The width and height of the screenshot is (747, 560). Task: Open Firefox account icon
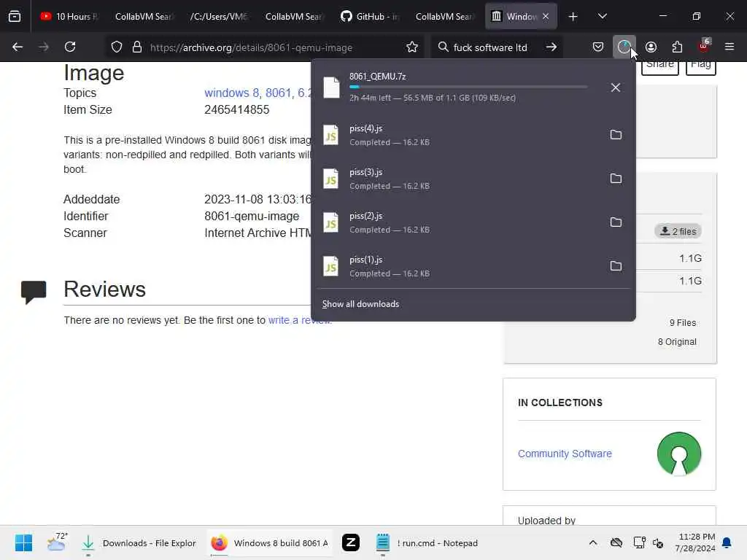(651, 47)
